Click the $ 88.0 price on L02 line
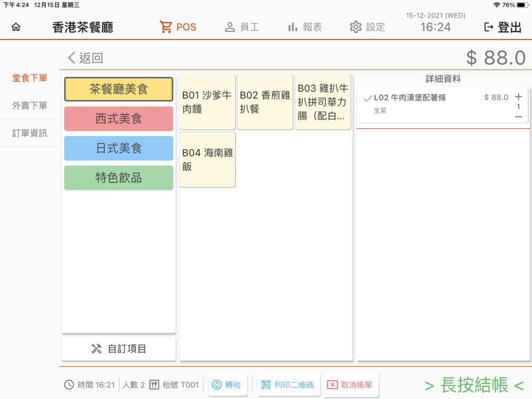This screenshot has width=532, height=399. [496, 97]
